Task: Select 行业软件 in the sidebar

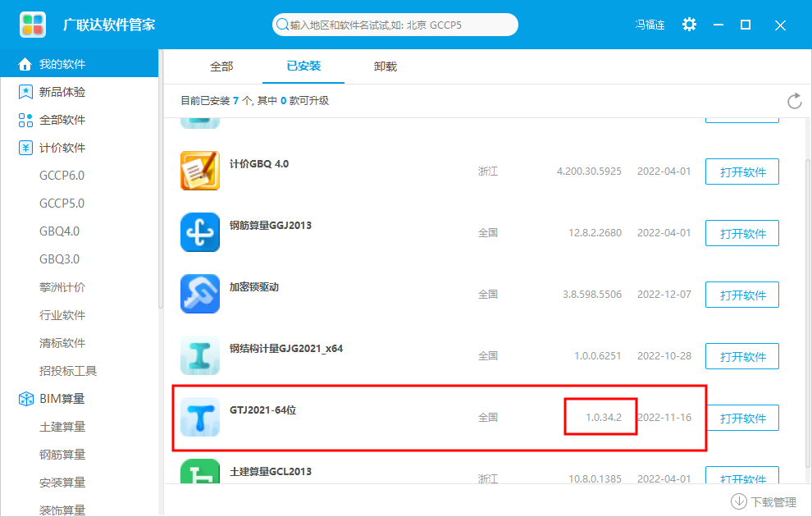Action: pos(62,315)
